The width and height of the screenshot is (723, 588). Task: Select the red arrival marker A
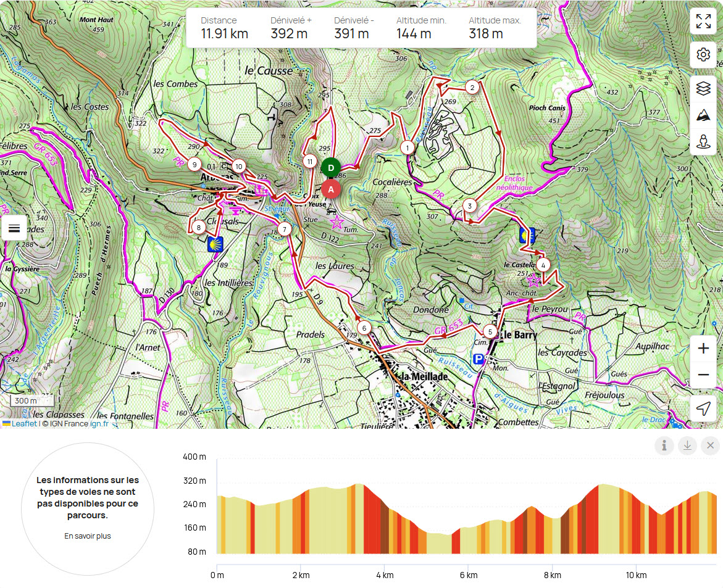click(331, 189)
